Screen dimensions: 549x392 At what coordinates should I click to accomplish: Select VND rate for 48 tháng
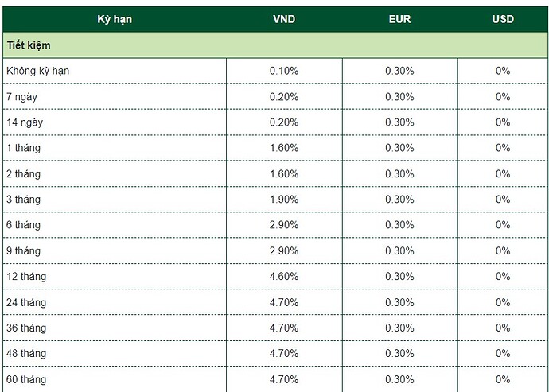click(284, 353)
